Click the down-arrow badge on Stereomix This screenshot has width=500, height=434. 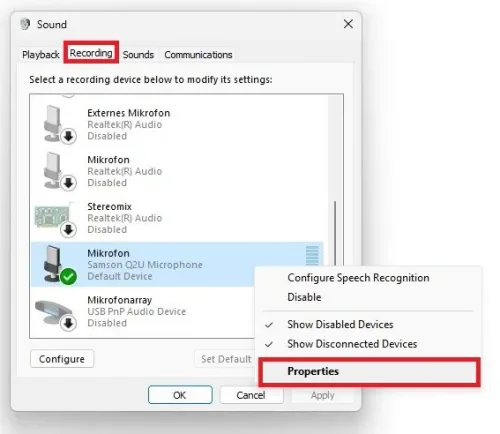click(x=69, y=230)
